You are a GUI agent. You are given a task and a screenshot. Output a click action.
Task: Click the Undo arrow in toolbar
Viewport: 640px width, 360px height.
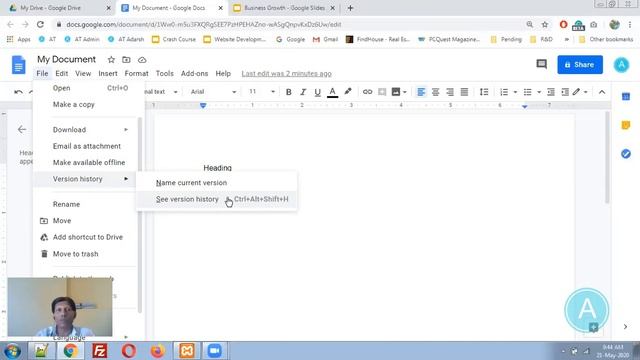tap(18, 92)
